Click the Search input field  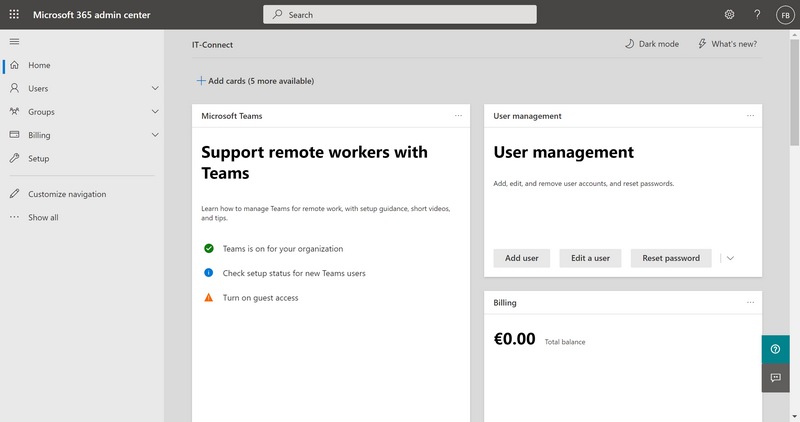[400, 15]
